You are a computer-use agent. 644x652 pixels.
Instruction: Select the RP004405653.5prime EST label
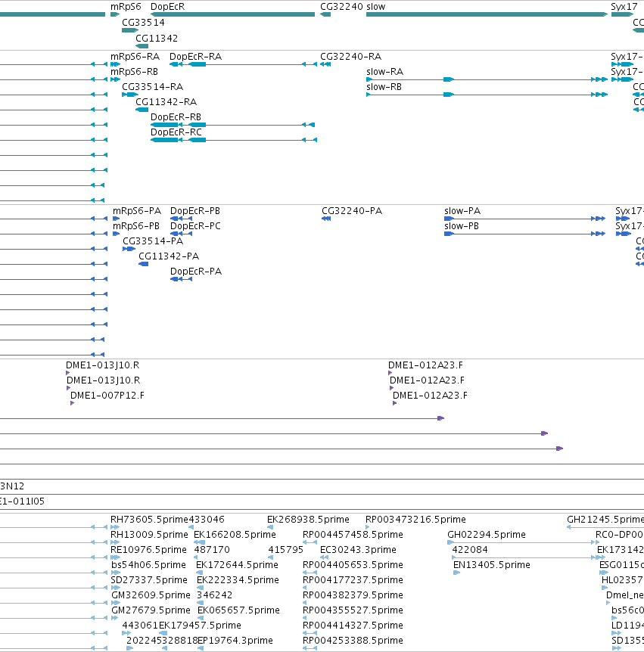353,565
